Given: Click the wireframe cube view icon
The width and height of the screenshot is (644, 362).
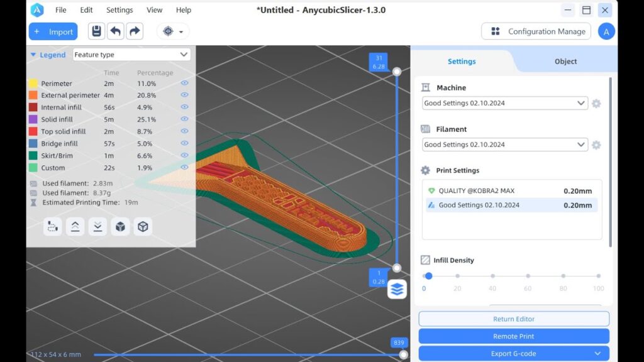Looking at the screenshot, I should point(143,226).
